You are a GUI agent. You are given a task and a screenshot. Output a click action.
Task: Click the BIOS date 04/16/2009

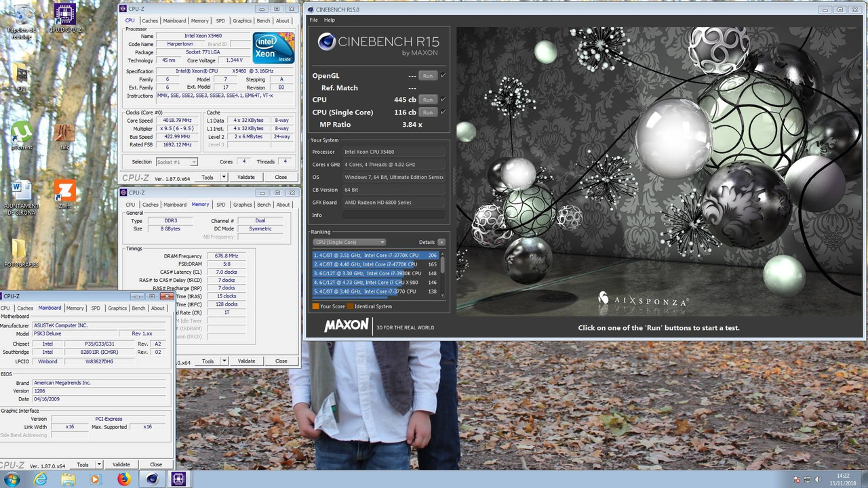pyautogui.click(x=99, y=399)
